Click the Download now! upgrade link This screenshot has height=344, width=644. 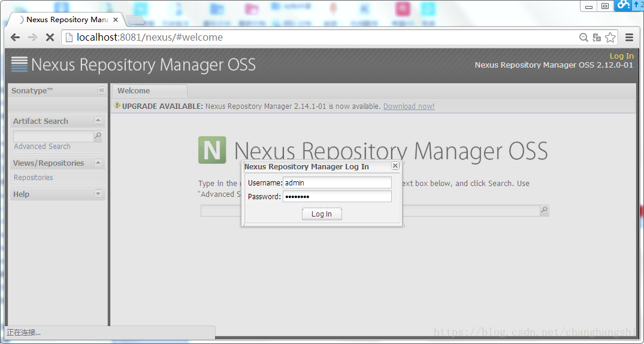click(409, 106)
